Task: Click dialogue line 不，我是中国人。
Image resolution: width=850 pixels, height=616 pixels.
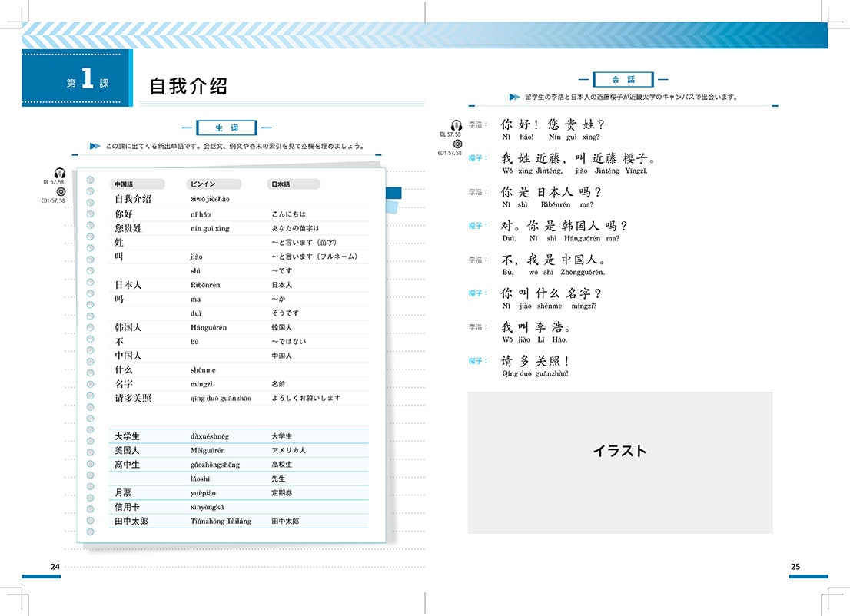Action: 553,260
